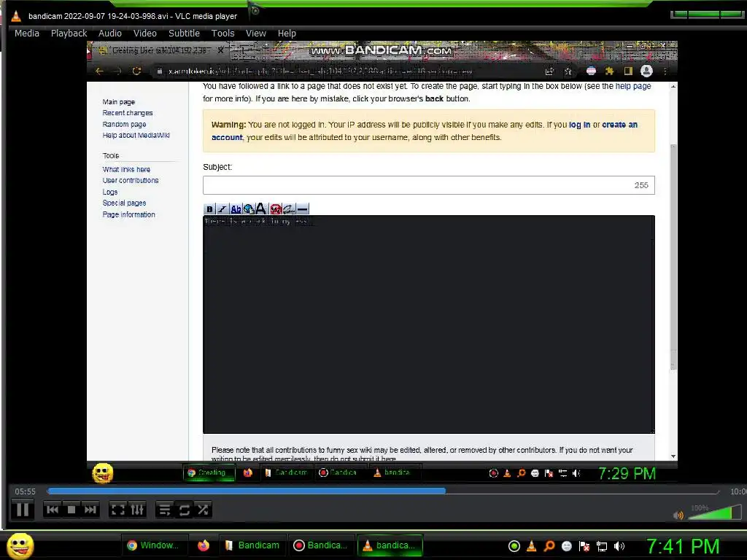Skip to the previous media track
747x560 pixels.
click(x=53, y=510)
